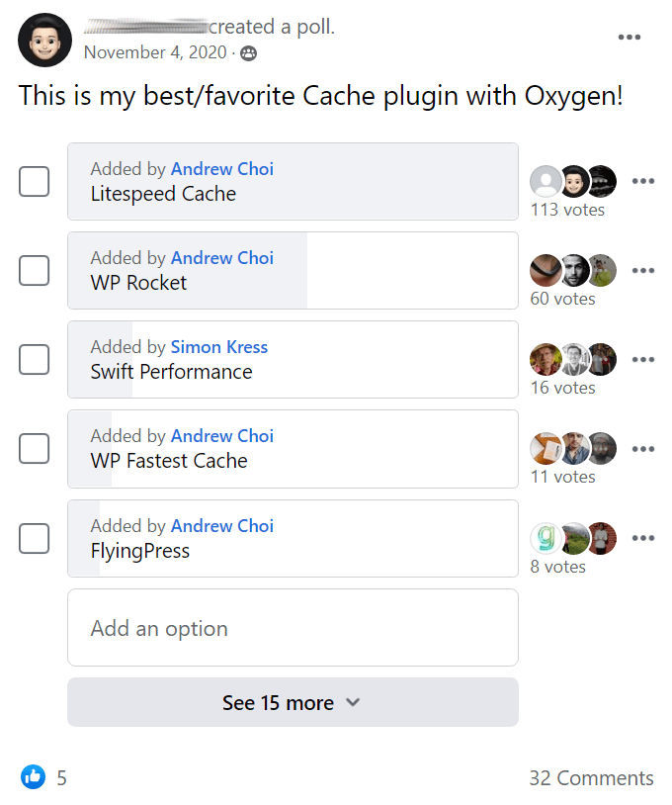Viewport: 672px width, 805px height.
Task: Click the post audience group icon
Action: 249,52
